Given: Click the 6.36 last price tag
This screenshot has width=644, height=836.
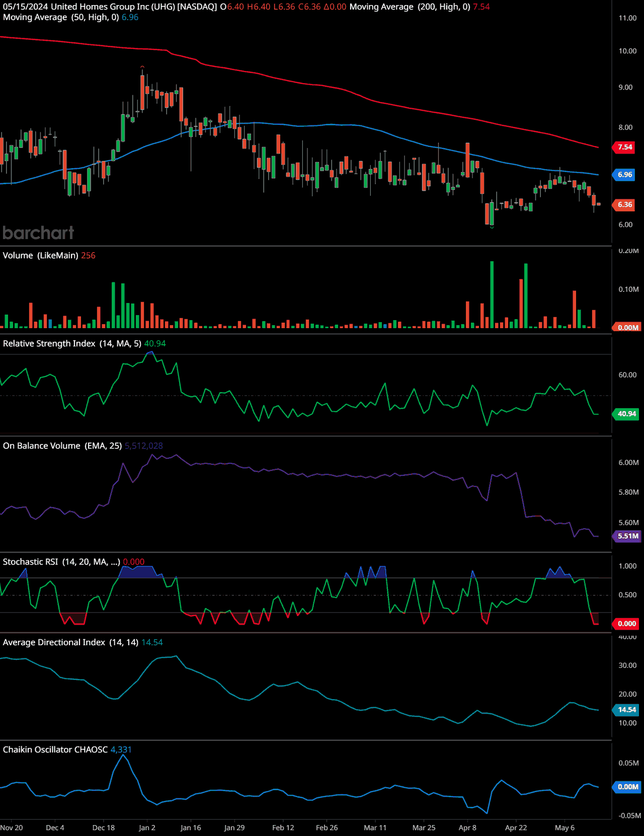Looking at the screenshot, I should pos(624,205).
